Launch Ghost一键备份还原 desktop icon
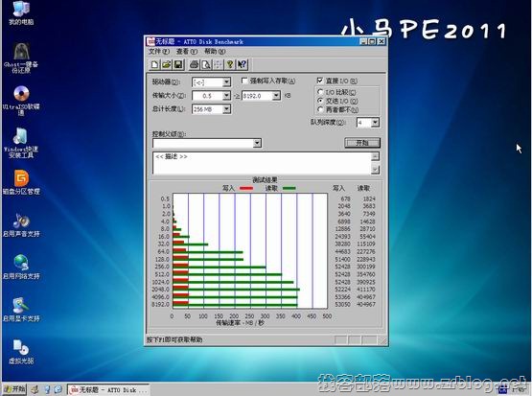 coord(21,58)
